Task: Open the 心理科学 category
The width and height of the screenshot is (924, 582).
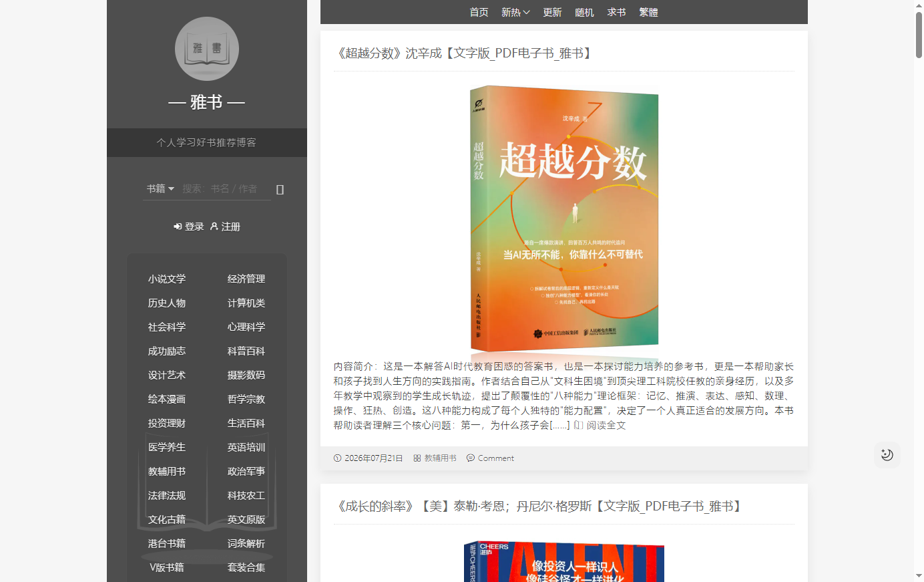Action: point(246,327)
